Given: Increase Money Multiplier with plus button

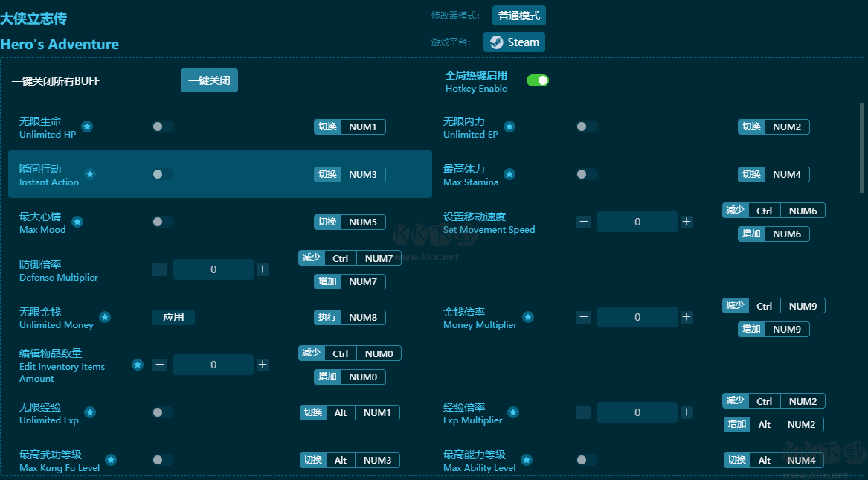Looking at the screenshot, I should click(x=687, y=317).
